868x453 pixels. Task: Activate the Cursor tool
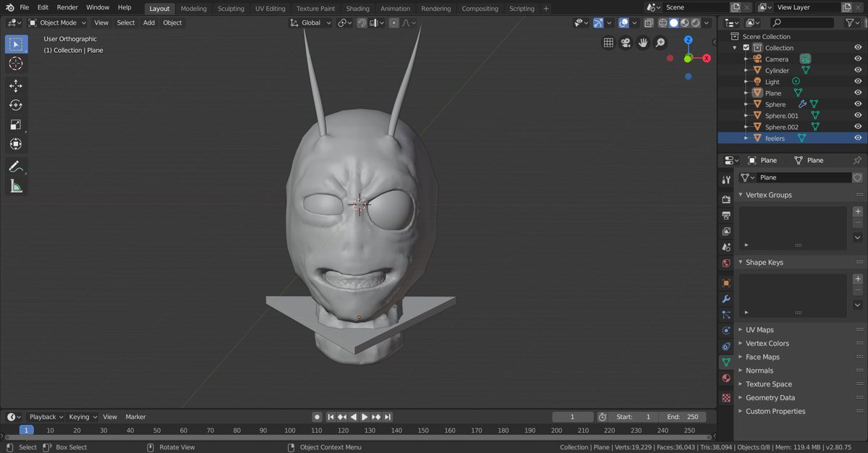pyautogui.click(x=16, y=64)
